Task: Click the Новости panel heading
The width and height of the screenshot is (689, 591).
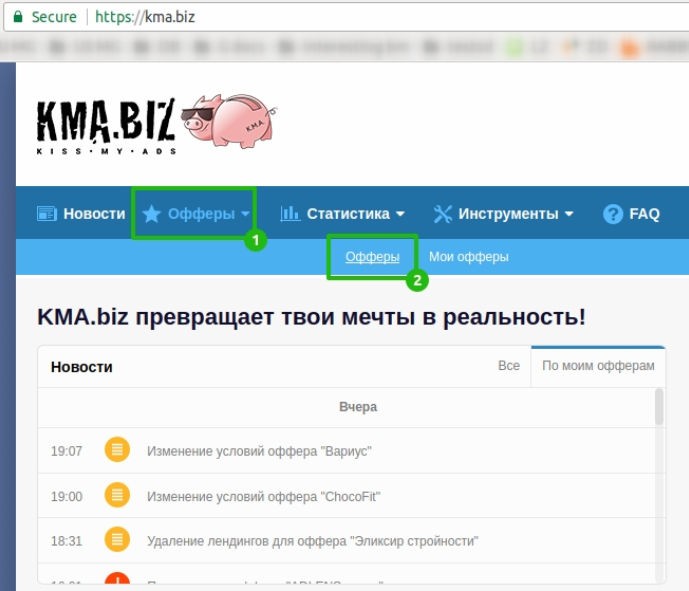Action: pyautogui.click(x=82, y=367)
